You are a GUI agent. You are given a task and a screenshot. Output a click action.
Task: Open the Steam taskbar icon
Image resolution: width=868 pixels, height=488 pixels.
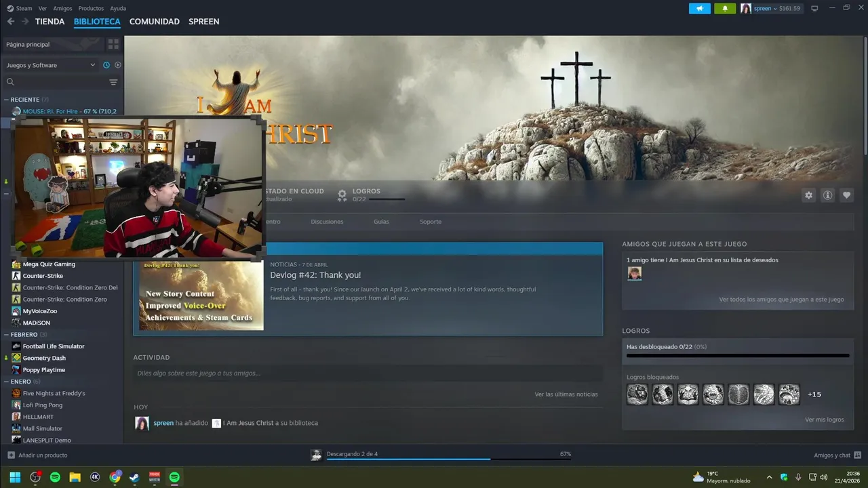pos(134,477)
